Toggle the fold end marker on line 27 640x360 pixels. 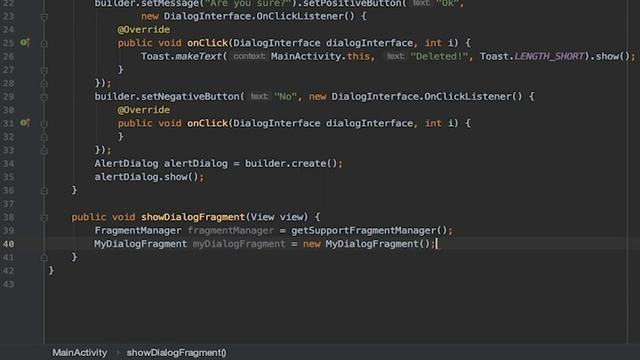click(44, 71)
